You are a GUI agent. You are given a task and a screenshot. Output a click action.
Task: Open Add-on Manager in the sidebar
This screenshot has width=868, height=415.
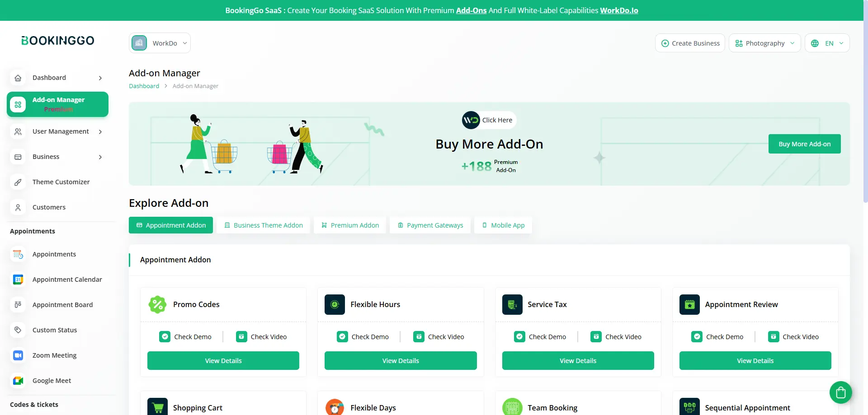coord(57,104)
